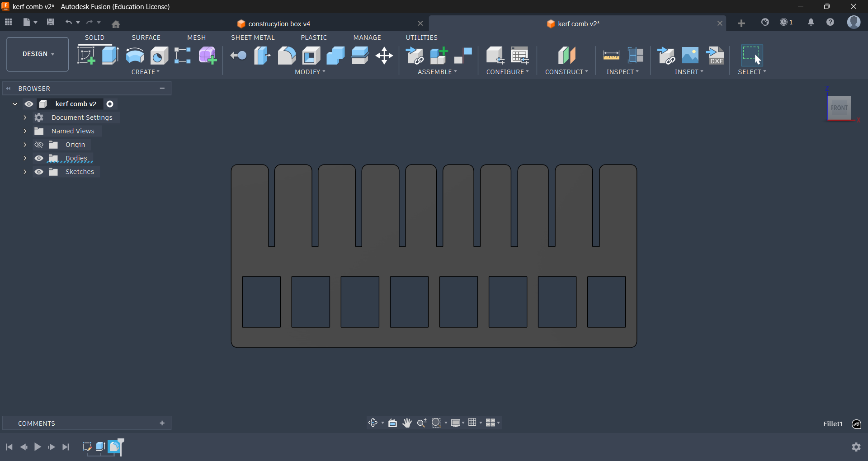868x461 pixels.
Task: Add a new comment with plus button
Action: [x=162, y=423]
